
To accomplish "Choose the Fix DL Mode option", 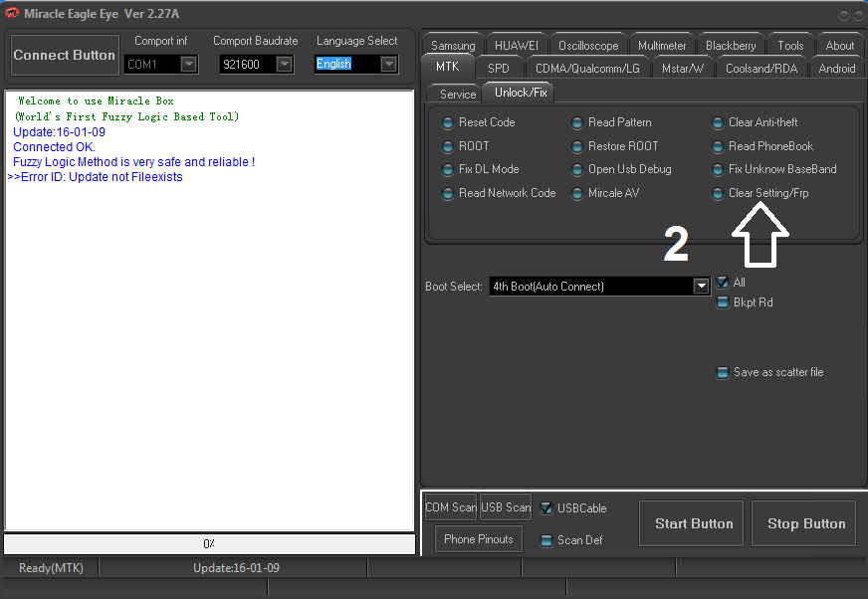I will pos(482,169).
